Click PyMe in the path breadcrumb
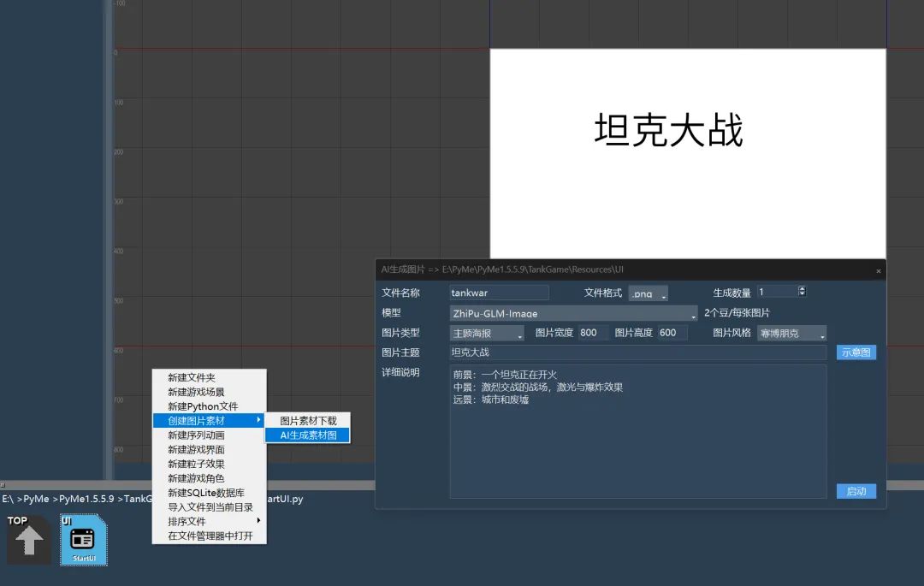Viewport: 924px width, 586px height. pyautogui.click(x=35, y=499)
